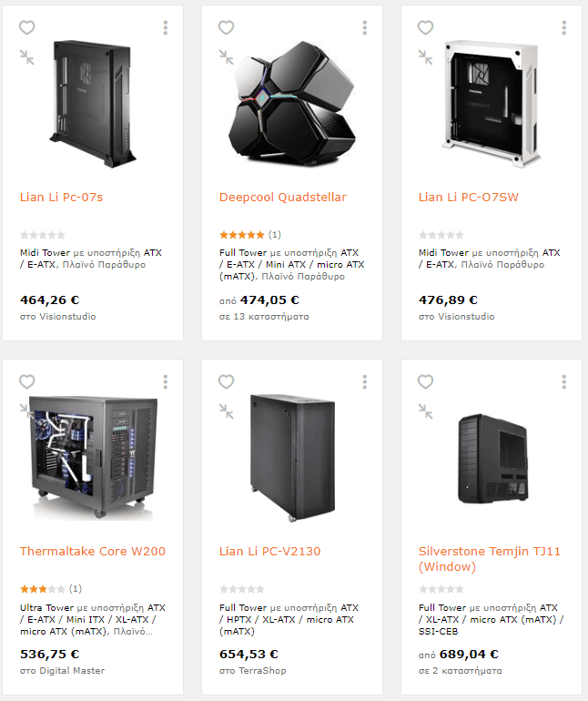
Task: Favorite the Lian Li PC-V2130 case
Action: (x=227, y=381)
